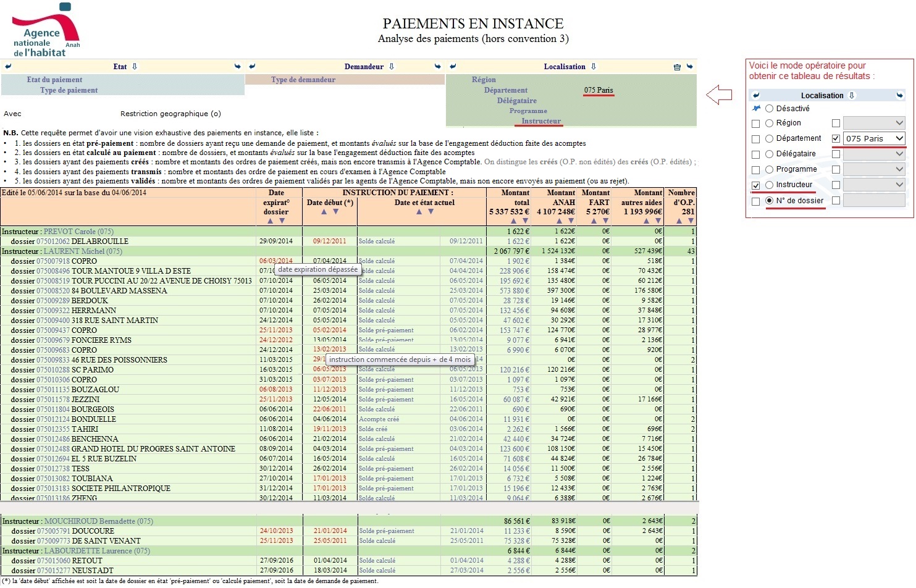Click the blue pin icon beside Désactivé
Screen dimensions: 916x588
click(x=756, y=108)
